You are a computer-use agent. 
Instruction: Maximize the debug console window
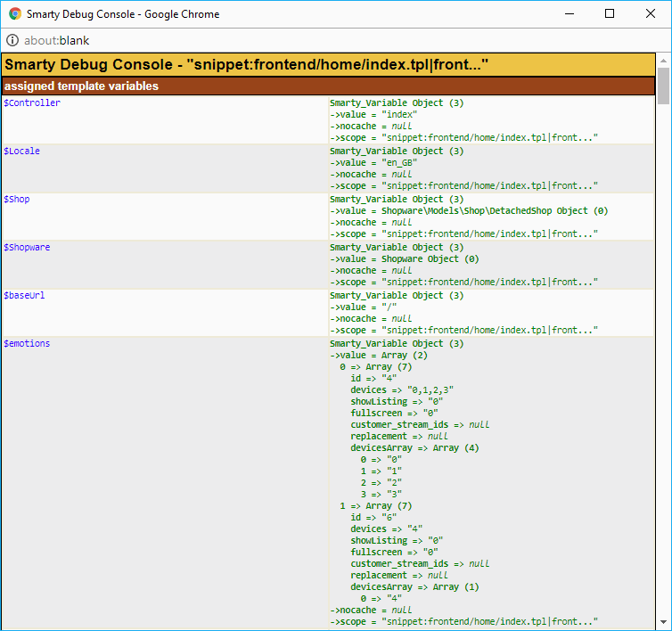pos(610,14)
